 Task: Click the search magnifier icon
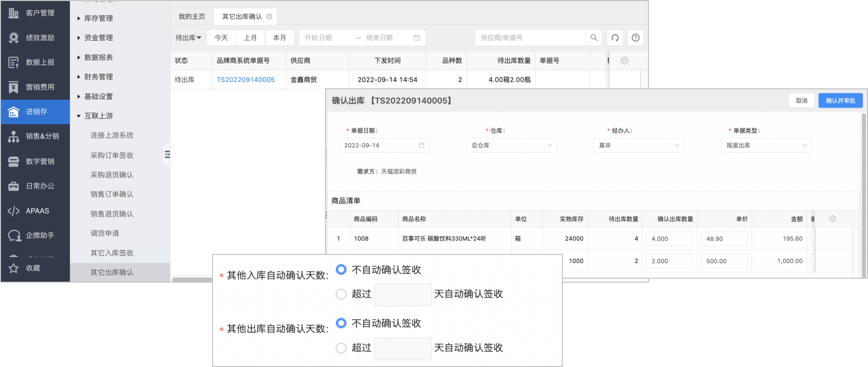[x=594, y=38]
